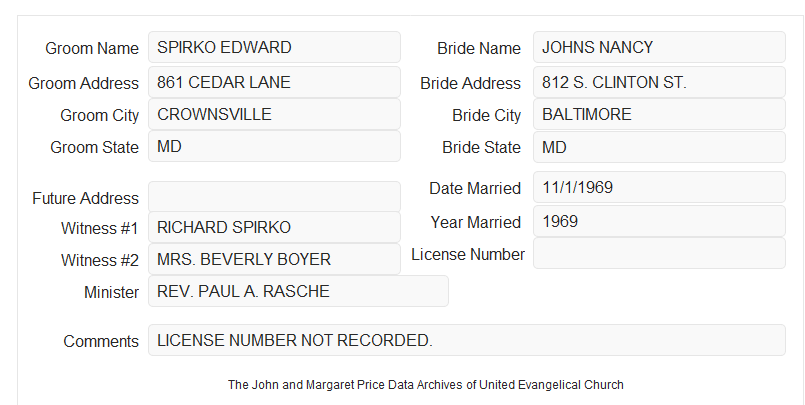Focus the Minister input field

[x=298, y=291]
